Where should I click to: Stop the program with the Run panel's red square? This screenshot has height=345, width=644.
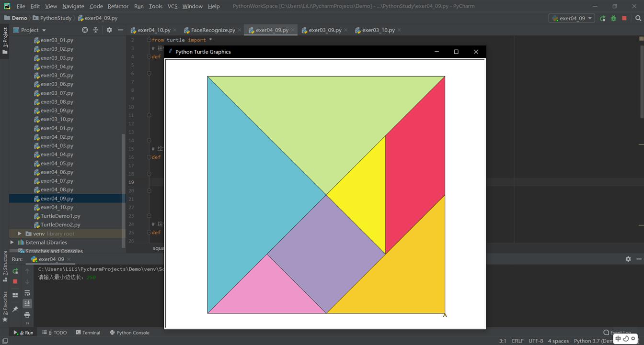tap(15, 282)
